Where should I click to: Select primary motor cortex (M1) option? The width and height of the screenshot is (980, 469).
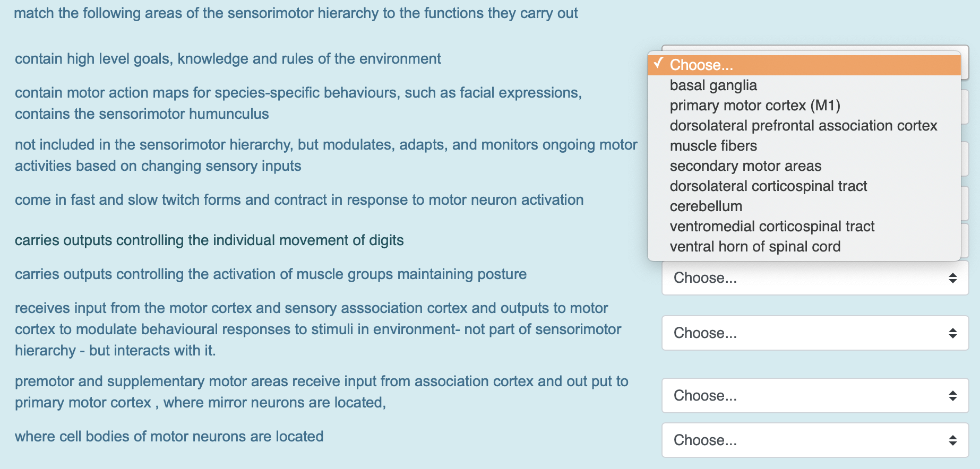[x=757, y=105]
